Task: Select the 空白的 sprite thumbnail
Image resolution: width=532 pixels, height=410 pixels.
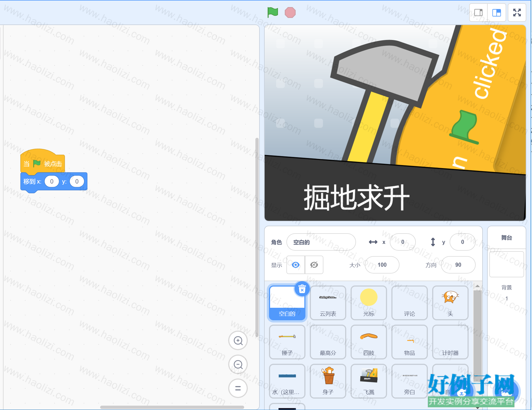Action: 287,303
